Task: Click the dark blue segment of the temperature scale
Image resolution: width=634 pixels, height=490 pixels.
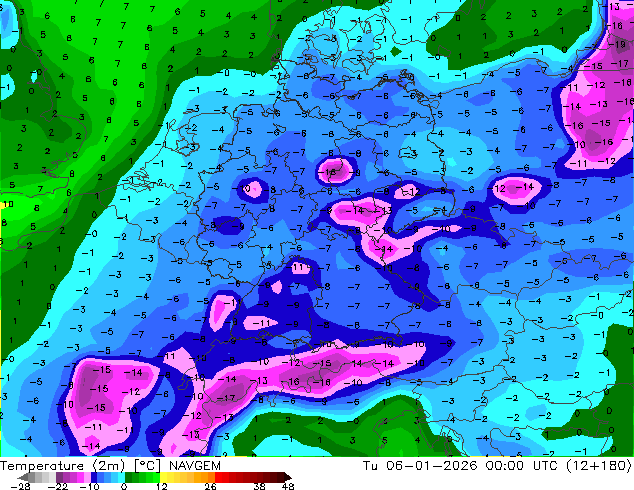Action: click(x=94, y=477)
